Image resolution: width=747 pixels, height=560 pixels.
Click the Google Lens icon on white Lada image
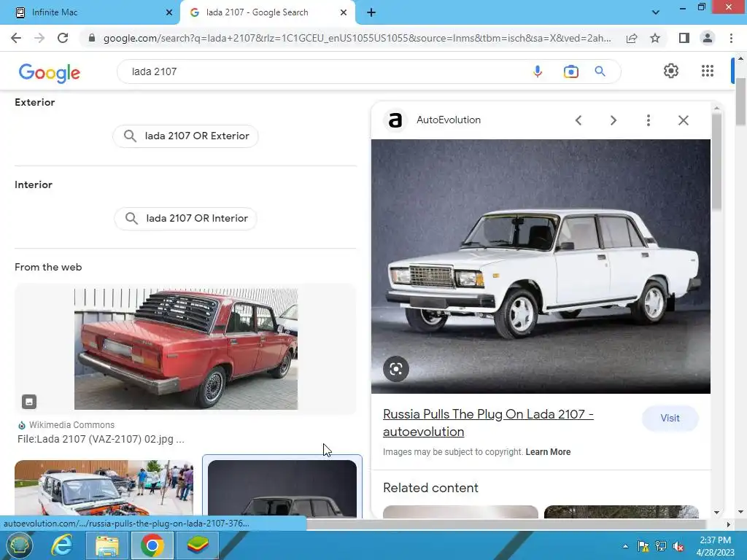coord(396,368)
